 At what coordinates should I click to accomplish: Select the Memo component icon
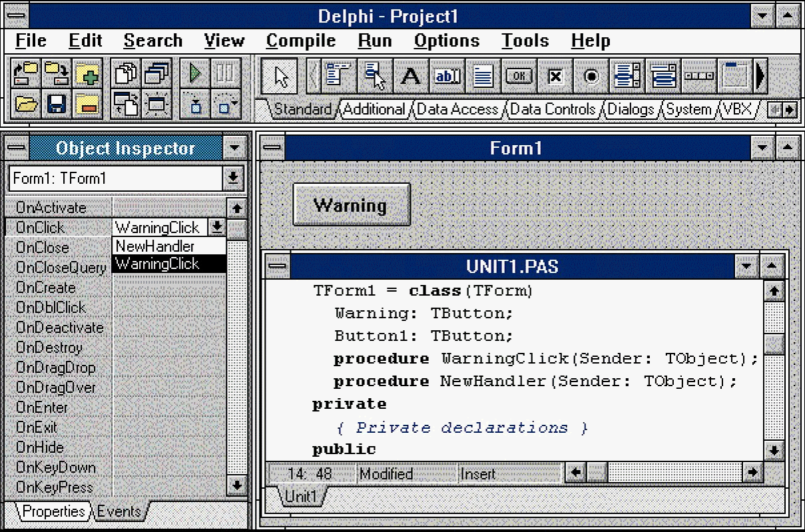click(483, 77)
